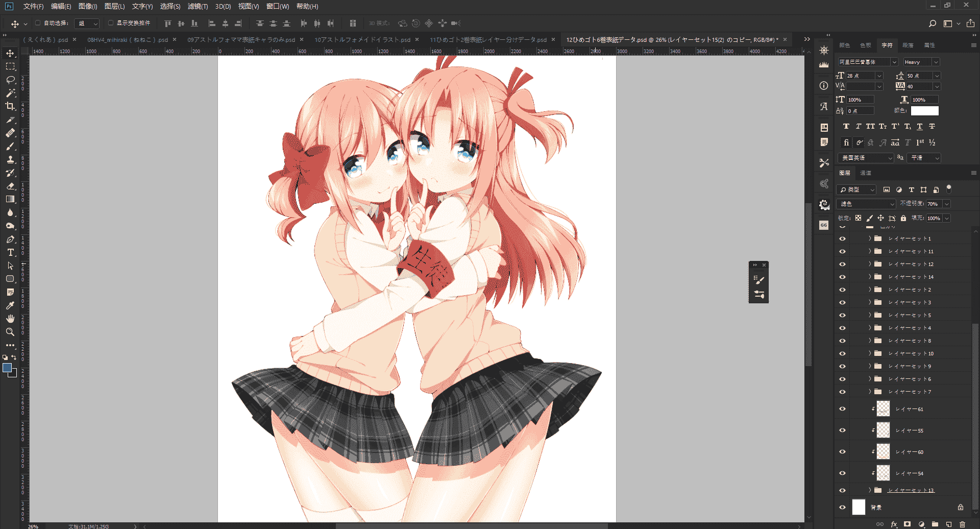Select the Move tool
The height and width of the screenshot is (529, 980).
(x=10, y=54)
